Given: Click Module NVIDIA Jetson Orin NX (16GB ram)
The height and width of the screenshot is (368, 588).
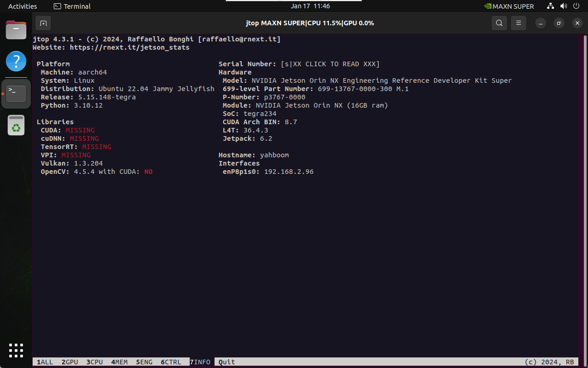Looking at the screenshot, I should [305, 105].
